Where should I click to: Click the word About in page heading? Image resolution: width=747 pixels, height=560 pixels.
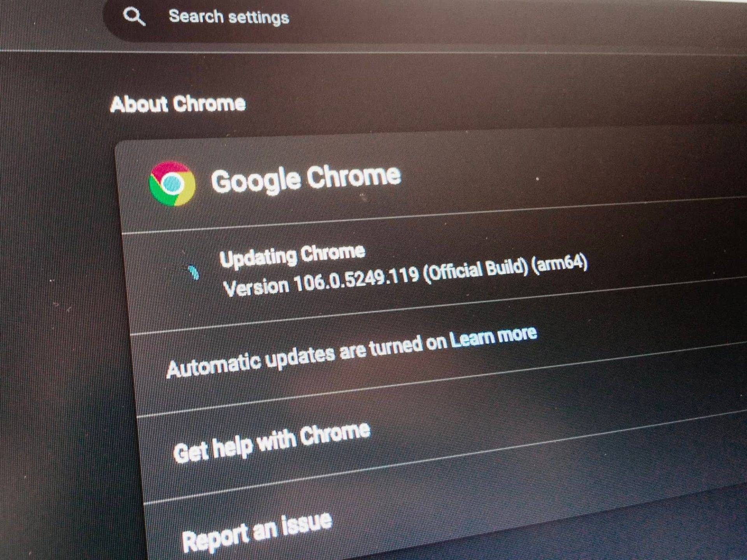139,104
